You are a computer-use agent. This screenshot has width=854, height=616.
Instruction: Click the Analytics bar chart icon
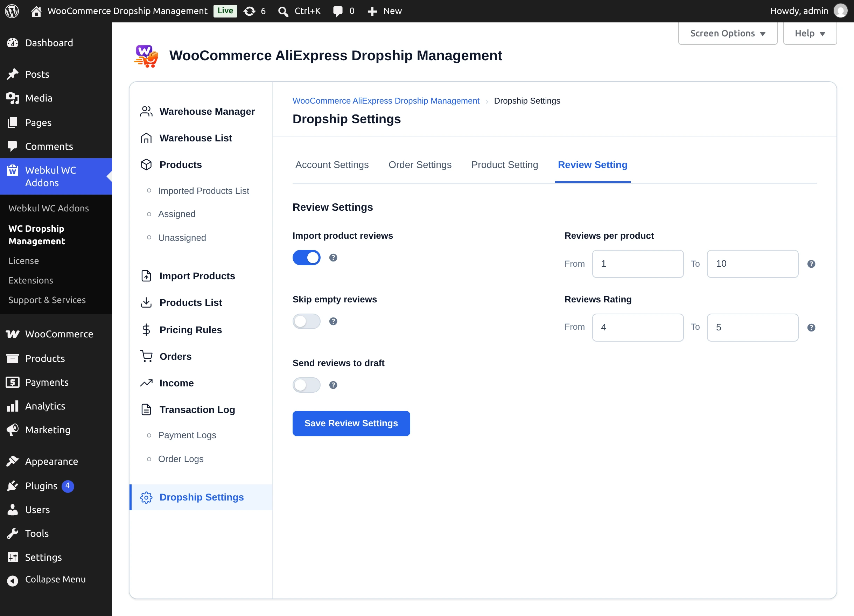pyautogui.click(x=13, y=406)
